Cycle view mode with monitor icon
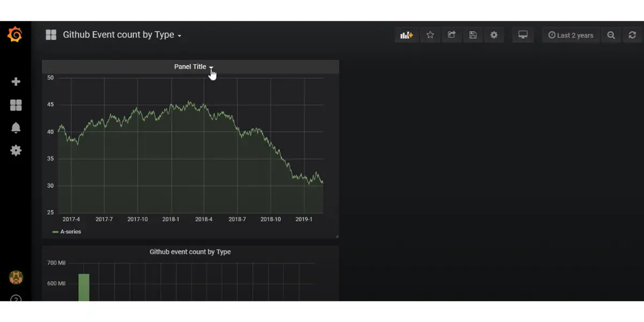644x322 pixels. point(523,35)
